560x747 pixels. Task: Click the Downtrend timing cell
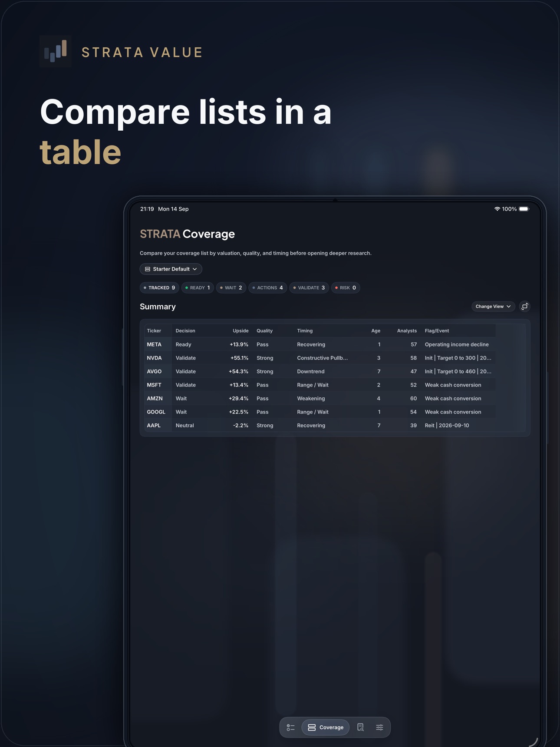[311, 371]
